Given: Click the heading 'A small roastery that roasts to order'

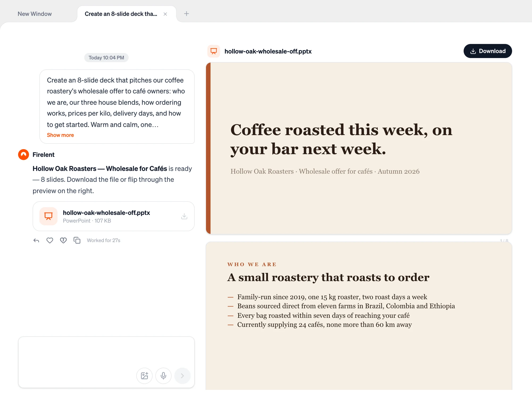Looking at the screenshot, I should (x=328, y=278).
